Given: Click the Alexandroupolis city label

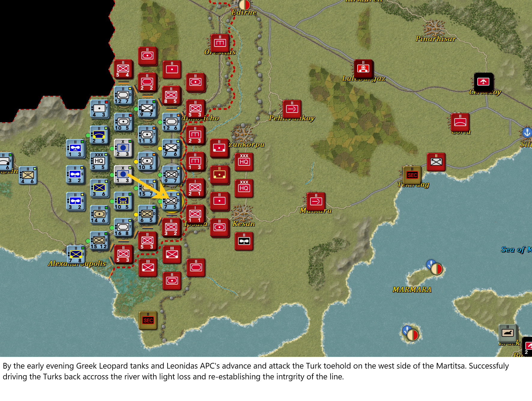Looking at the screenshot, I should (x=77, y=264).
